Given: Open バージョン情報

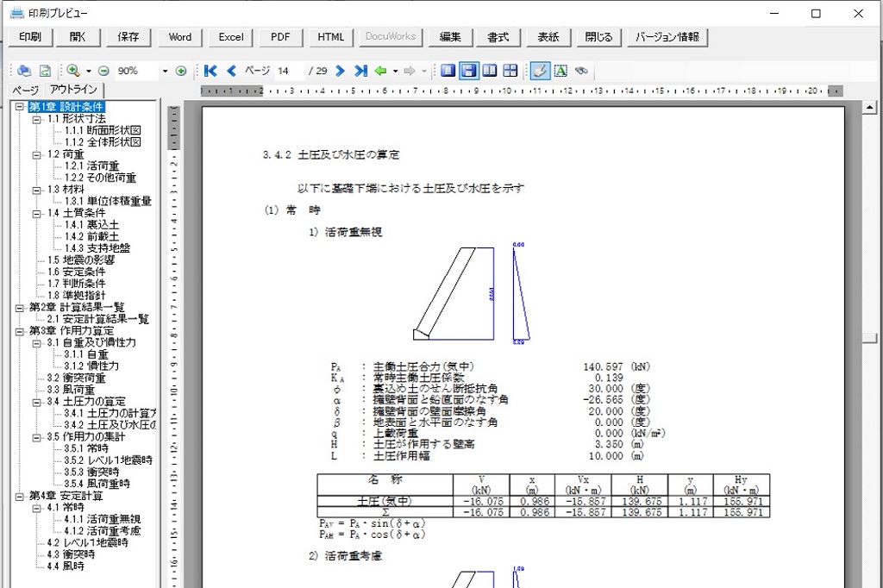Looking at the screenshot, I should coord(667,37).
